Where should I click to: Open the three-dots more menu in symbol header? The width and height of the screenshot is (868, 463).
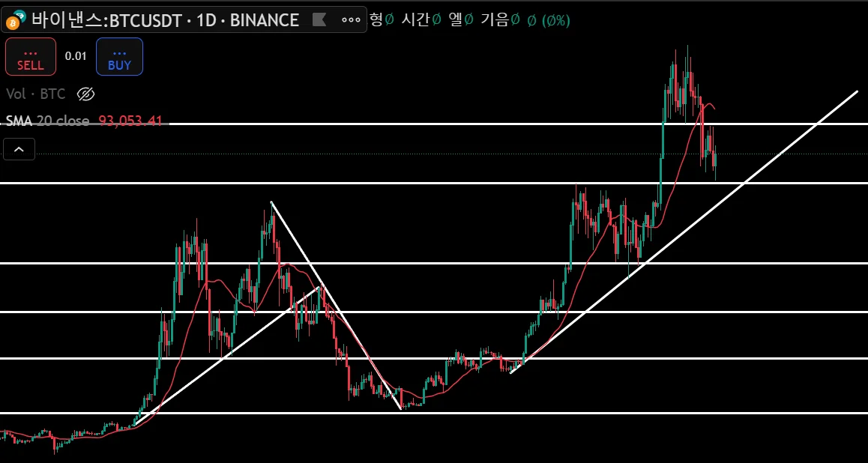click(351, 20)
